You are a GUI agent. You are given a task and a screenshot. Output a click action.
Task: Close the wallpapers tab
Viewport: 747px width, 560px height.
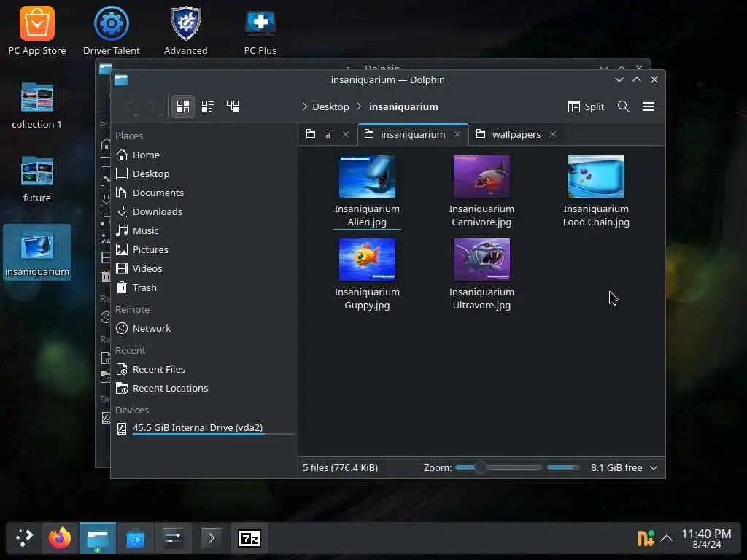pyautogui.click(x=553, y=135)
